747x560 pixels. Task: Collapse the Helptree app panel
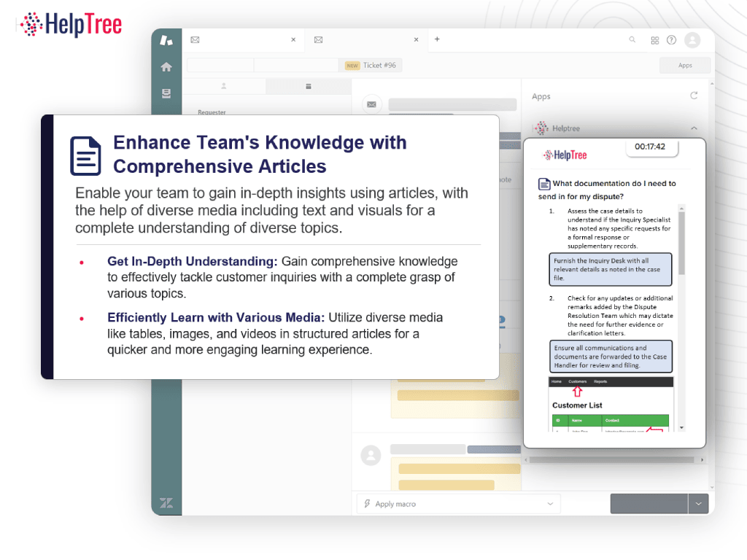[694, 128]
